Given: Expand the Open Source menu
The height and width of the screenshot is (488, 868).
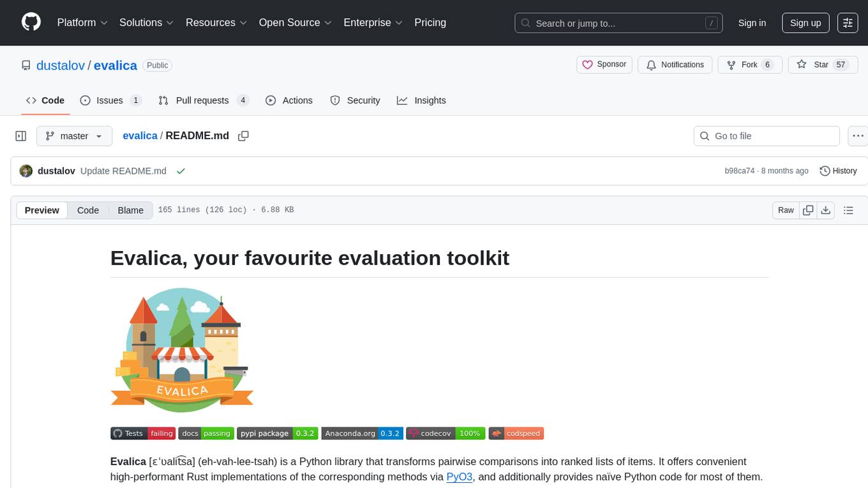Looking at the screenshot, I should click(x=295, y=22).
